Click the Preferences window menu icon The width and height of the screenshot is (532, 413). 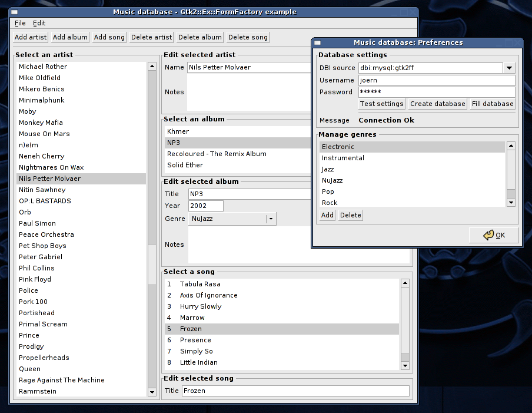pyautogui.click(x=318, y=42)
